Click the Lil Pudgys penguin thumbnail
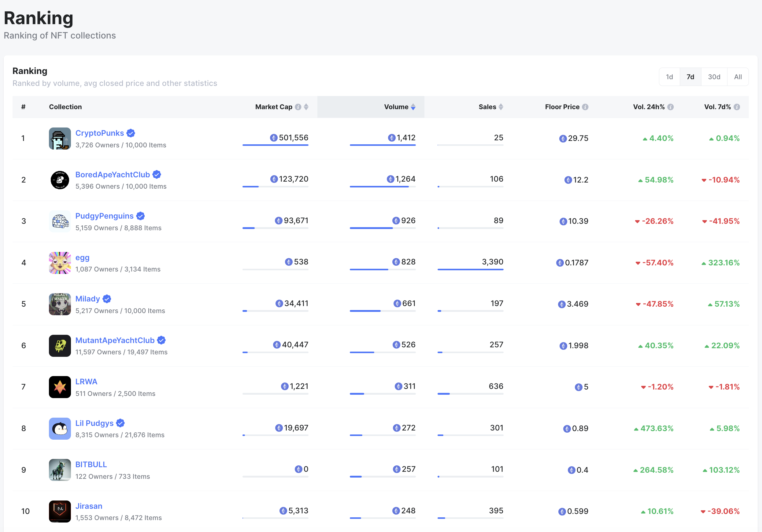This screenshot has height=532, width=762. [x=60, y=428]
